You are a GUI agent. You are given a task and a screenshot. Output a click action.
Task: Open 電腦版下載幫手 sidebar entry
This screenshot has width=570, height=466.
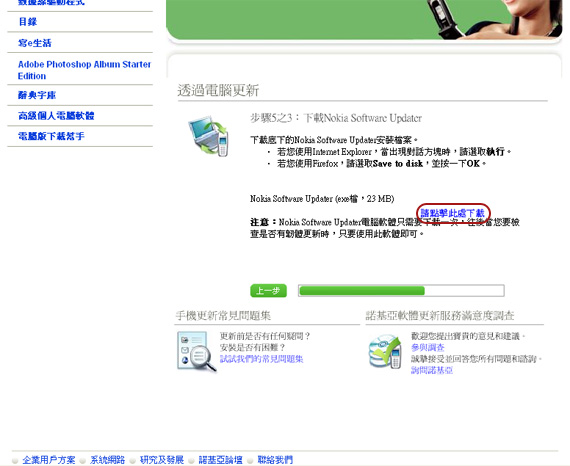click(51, 136)
